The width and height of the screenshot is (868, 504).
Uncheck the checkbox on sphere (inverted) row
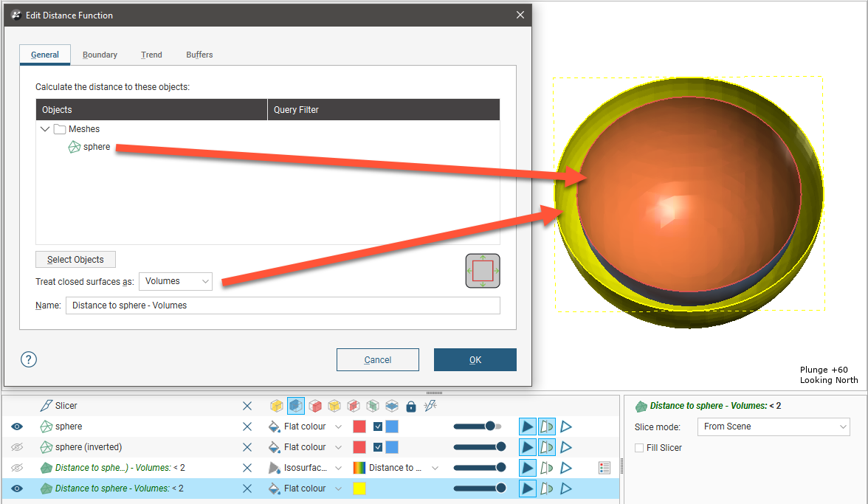378,447
